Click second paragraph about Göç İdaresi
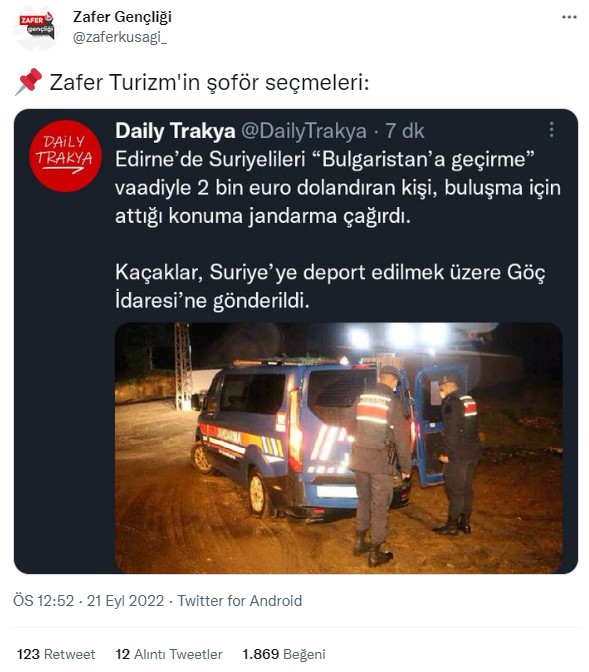The width and height of the screenshot is (589, 672). tap(330, 286)
